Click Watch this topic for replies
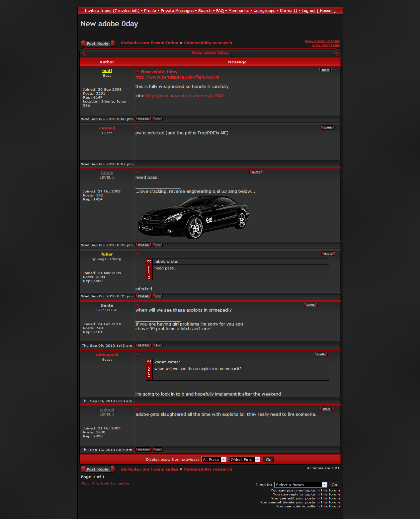 tap(105, 483)
